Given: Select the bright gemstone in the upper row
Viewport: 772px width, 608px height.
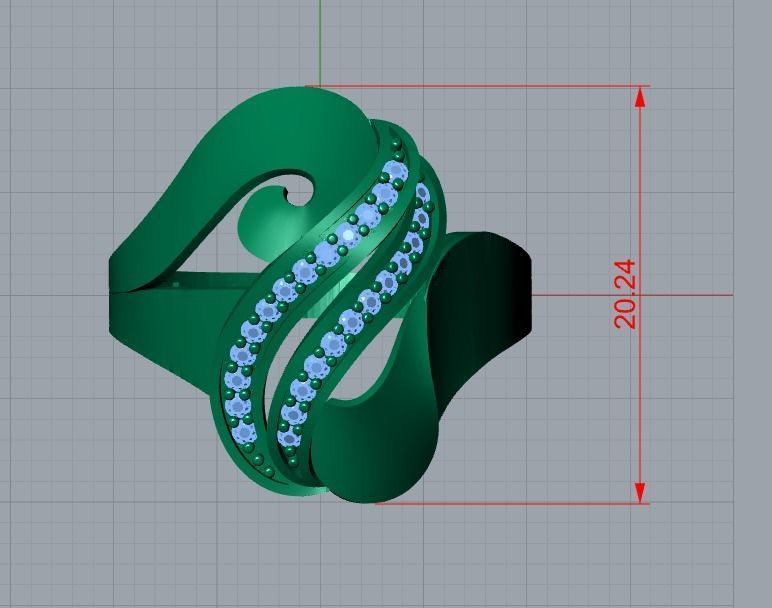Looking at the screenshot, I should (x=350, y=233).
